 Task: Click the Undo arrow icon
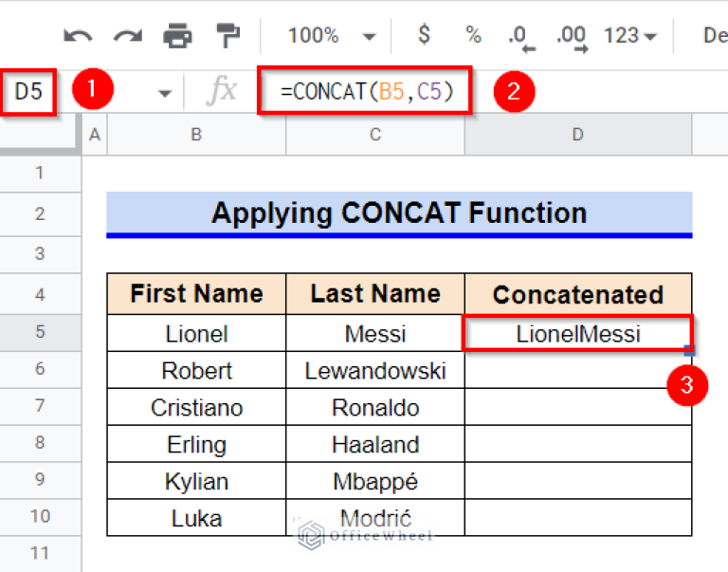(x=78, y=36)
